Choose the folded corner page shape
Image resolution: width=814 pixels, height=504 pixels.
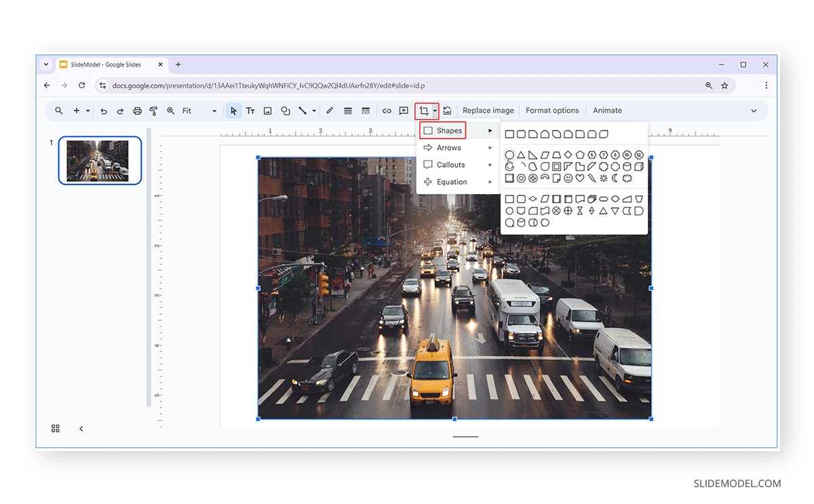[556, 178]
